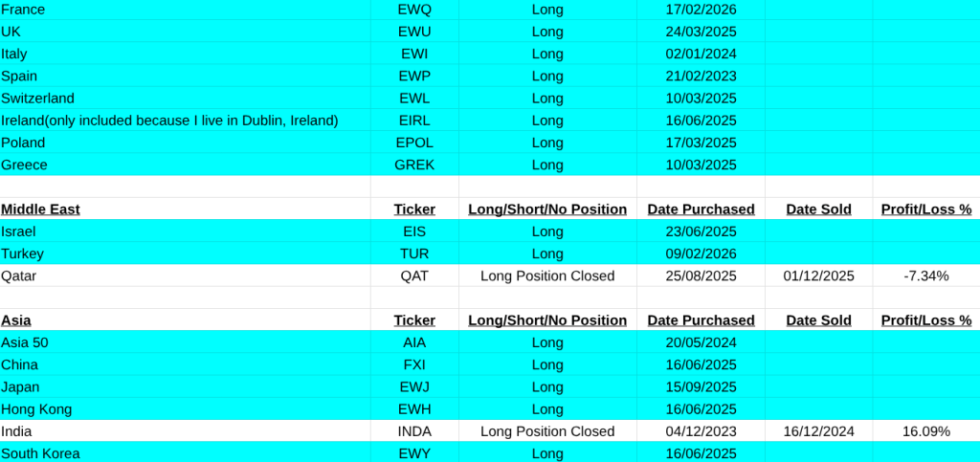Select Turkey's purchase date 09/02/2026
Image resolution: width=980 pixels, height=462 pixels.
coord(701,253)
